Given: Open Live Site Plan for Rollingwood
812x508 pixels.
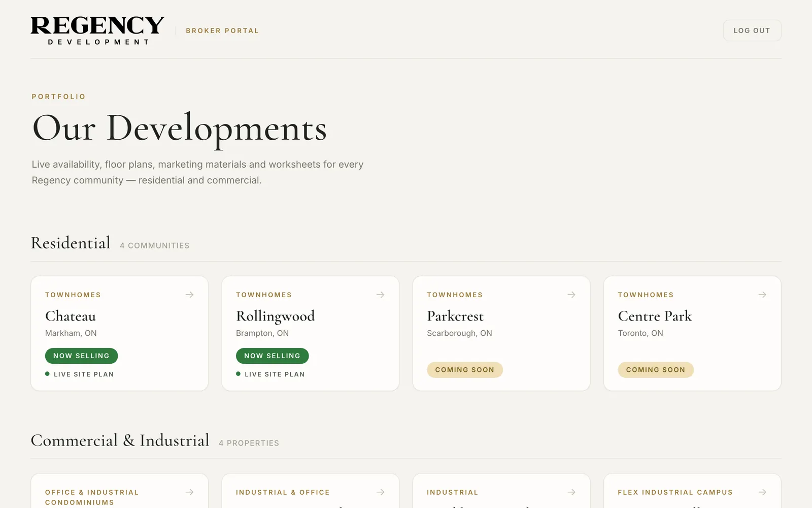Looking at the screenshot, I should [270, 374].
